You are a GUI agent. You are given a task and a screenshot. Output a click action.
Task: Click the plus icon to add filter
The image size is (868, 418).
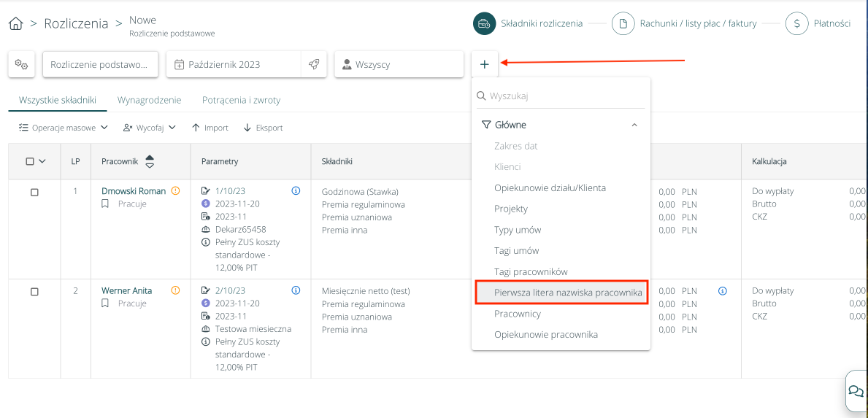485,64
